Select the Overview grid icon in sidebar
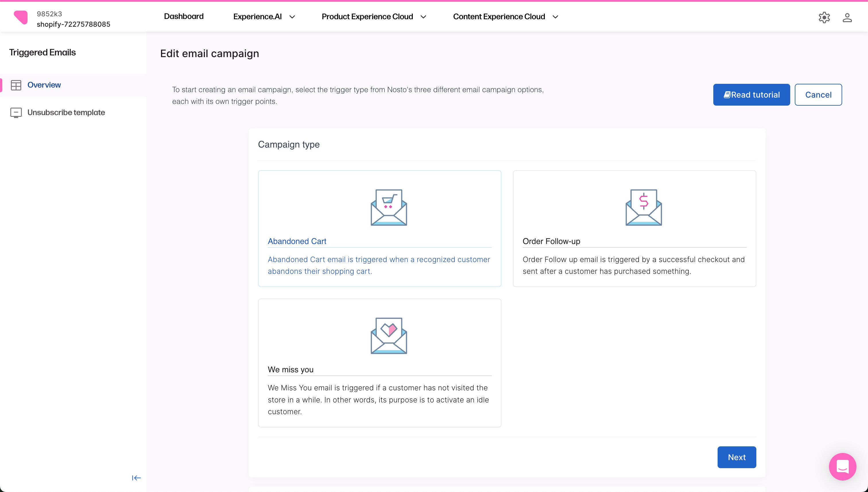Screen dimensions: 868x492 (x=16, y=85)
